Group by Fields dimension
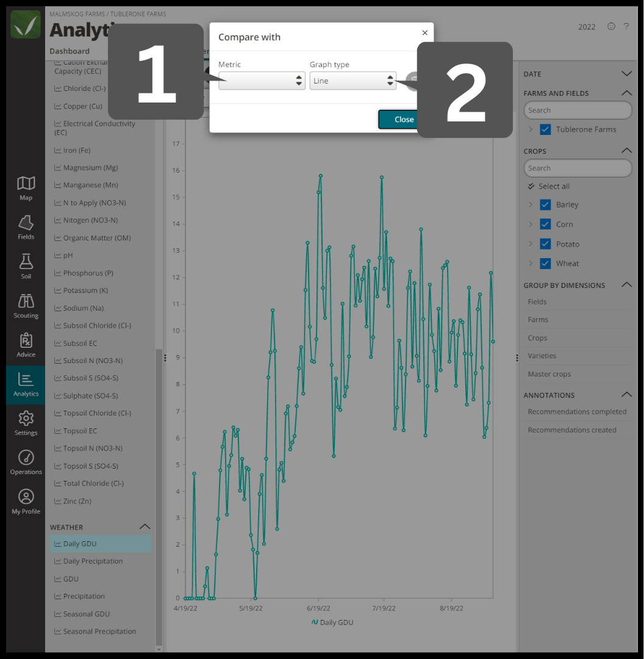The image size is (644, 659). (537, 302)
